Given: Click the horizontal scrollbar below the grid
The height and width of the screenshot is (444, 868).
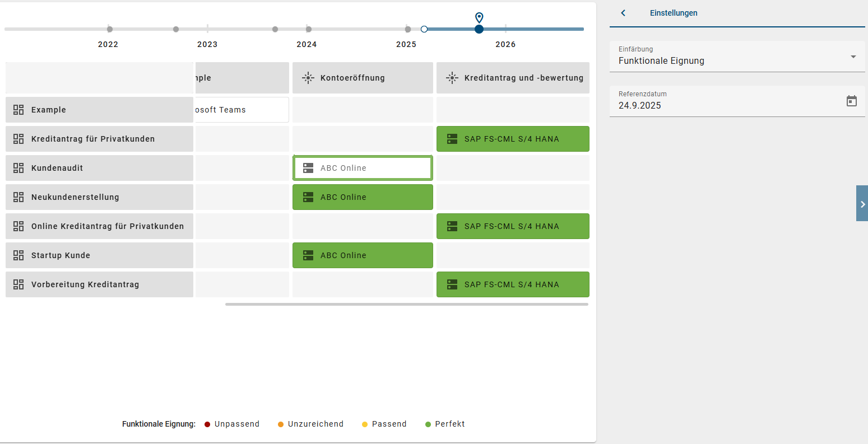Looking at the screenshot, I should (406, 303).
